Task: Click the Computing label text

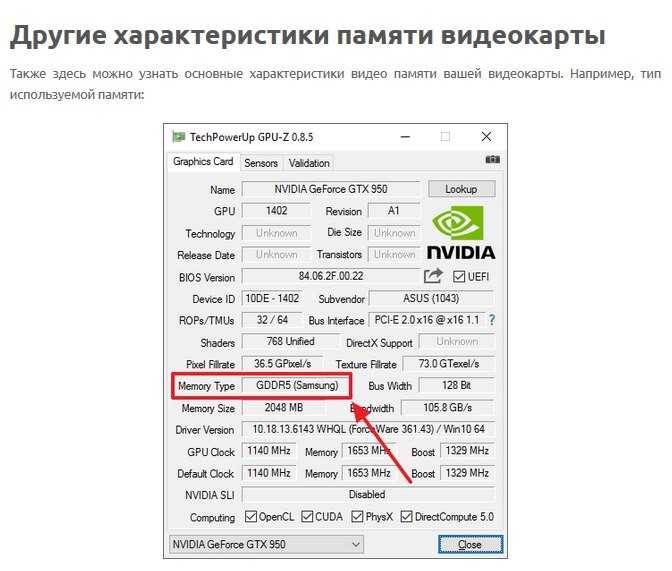Action: point(212,518)
